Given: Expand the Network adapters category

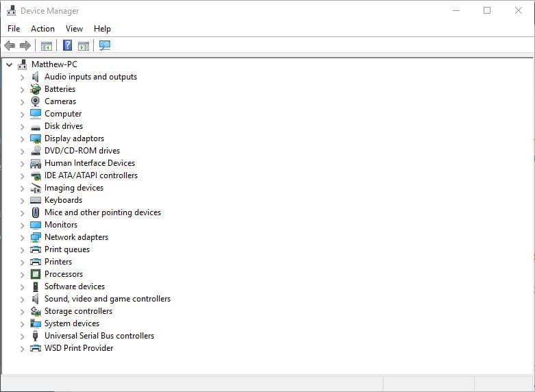Looking at the screenshot, I should [22, 238].
